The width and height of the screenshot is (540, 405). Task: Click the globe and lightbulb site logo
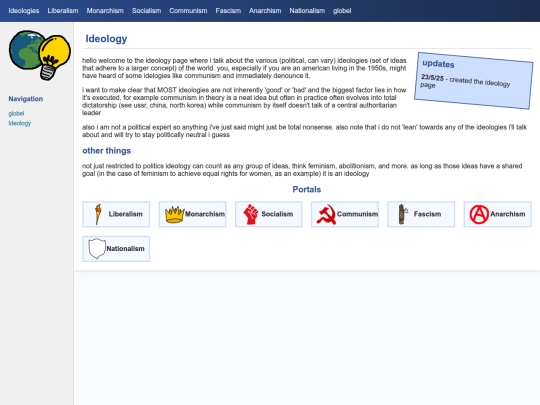click(x=40, y=55)
